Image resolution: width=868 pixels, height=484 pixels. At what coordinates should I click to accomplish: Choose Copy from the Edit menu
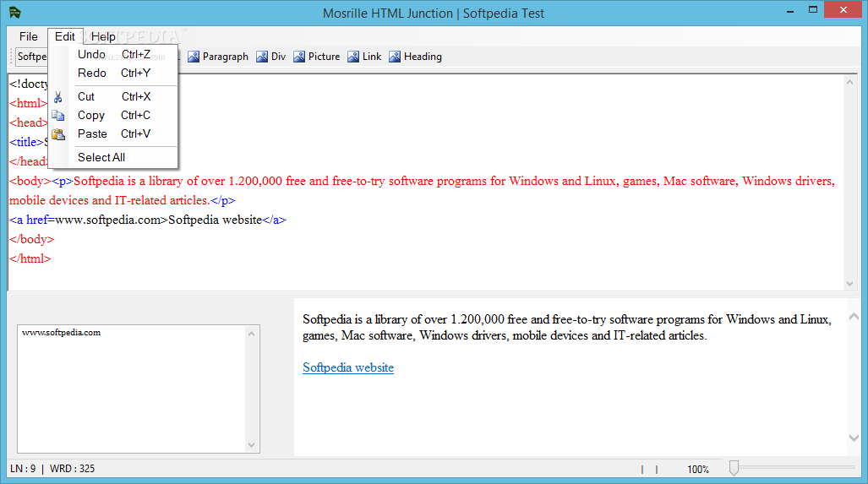point(113,116)
